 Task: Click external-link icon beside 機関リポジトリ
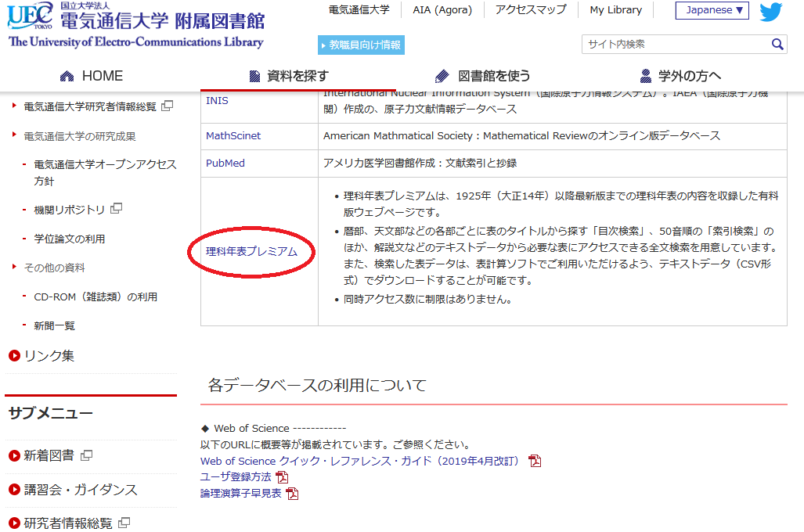tap(116, 209)
